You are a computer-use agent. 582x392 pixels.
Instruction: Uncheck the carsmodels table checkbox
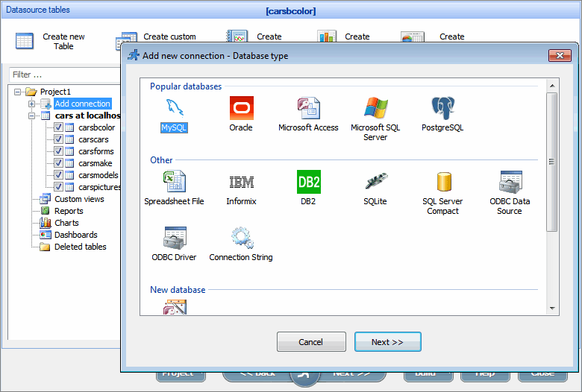point(58,175)
